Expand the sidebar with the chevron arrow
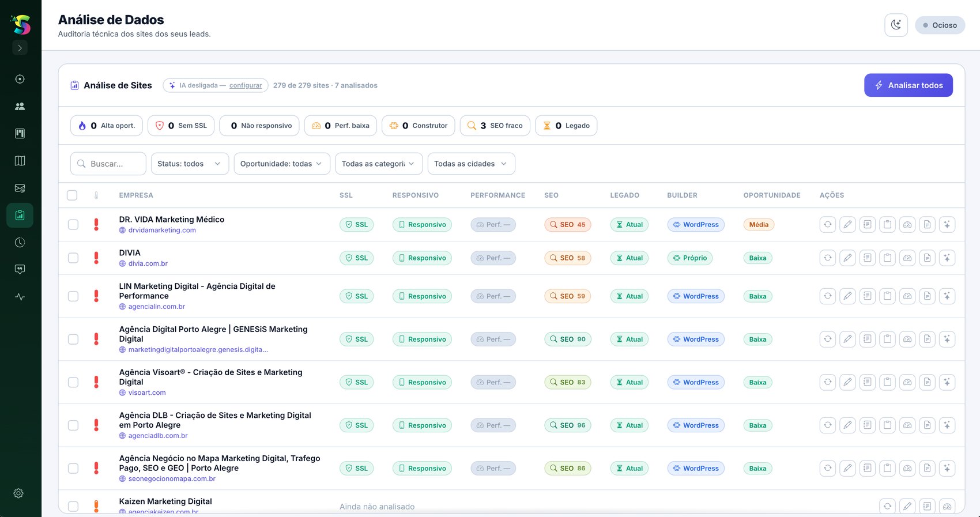The image size is (980, 517). 20,48
